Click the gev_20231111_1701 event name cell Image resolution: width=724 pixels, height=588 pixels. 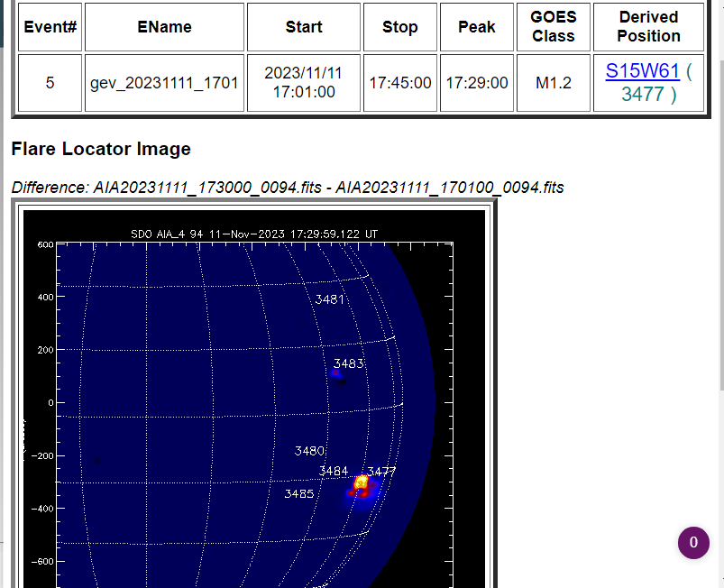(x=164, y=83)
